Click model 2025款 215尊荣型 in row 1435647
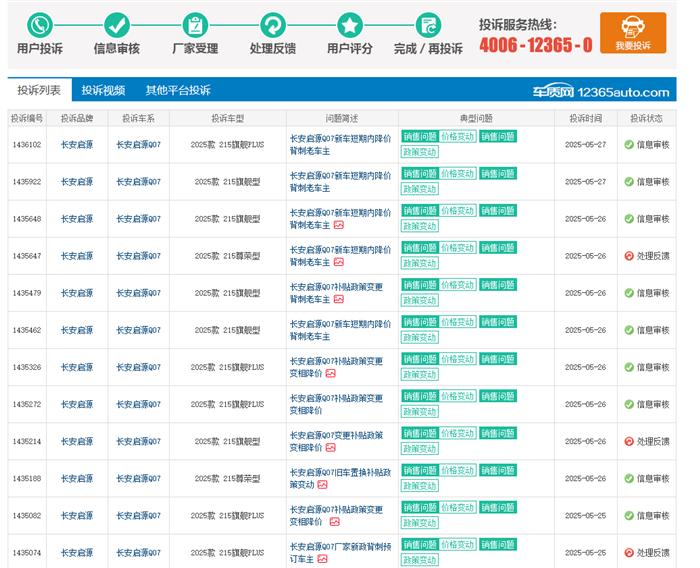Screen dimensions: 700x568 [x=228, y=256]
